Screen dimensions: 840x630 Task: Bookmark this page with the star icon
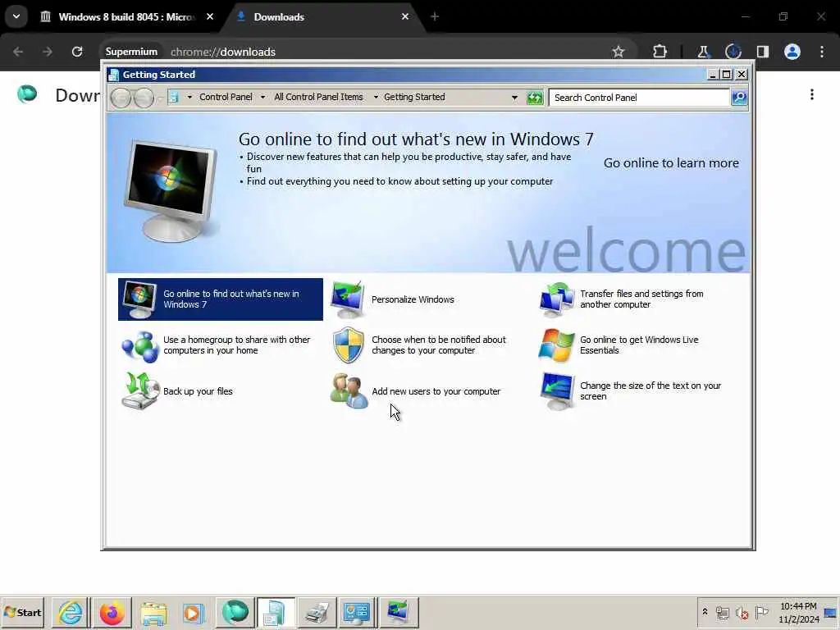(x=619, y=52)
